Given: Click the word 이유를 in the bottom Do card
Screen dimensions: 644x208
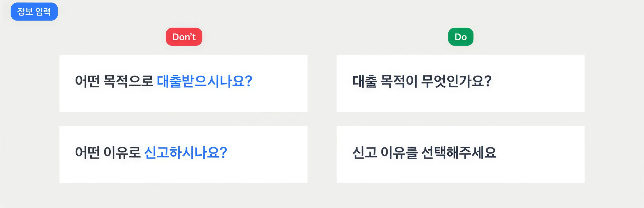Looking at the screenshot, I should point(399,152).
